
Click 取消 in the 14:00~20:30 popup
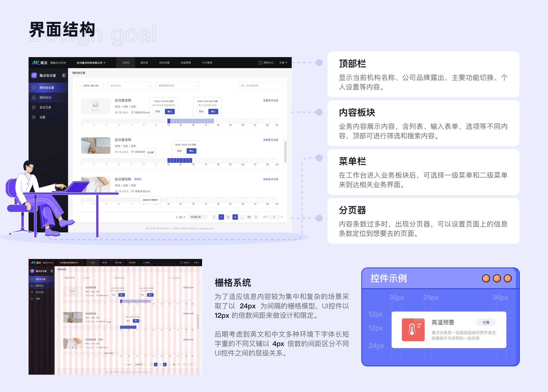click(201, 112)
